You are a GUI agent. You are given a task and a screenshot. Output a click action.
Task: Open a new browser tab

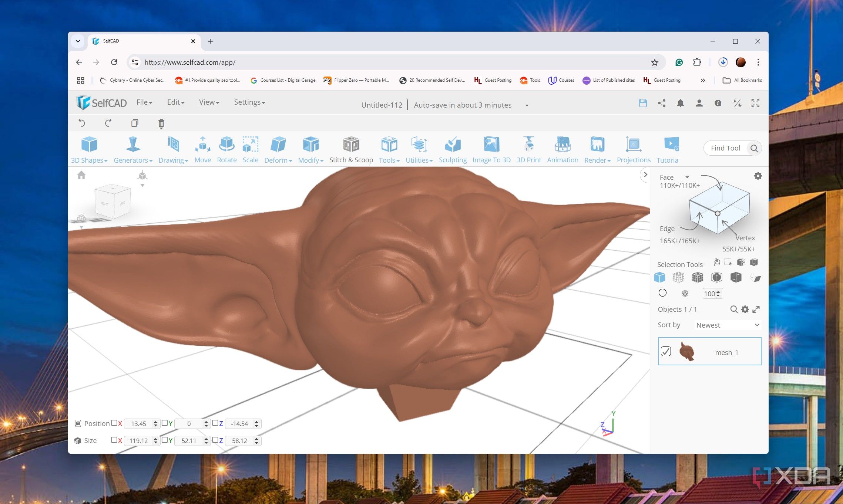211,41
